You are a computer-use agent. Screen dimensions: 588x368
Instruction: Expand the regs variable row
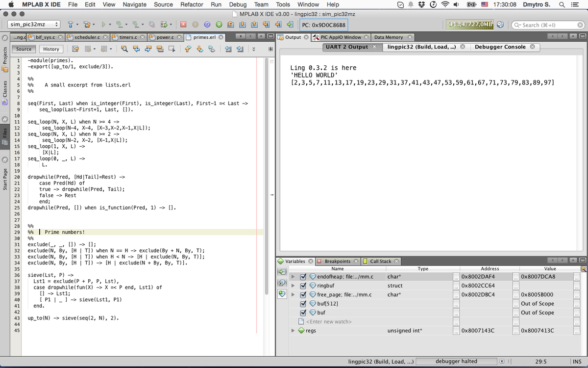pos(293,330)
